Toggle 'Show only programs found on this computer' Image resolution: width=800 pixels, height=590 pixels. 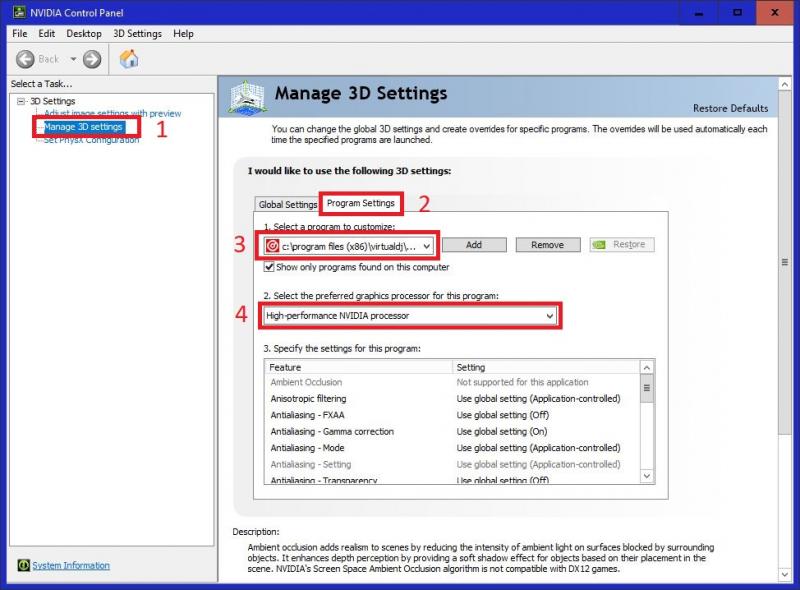[x=269, y=267]
